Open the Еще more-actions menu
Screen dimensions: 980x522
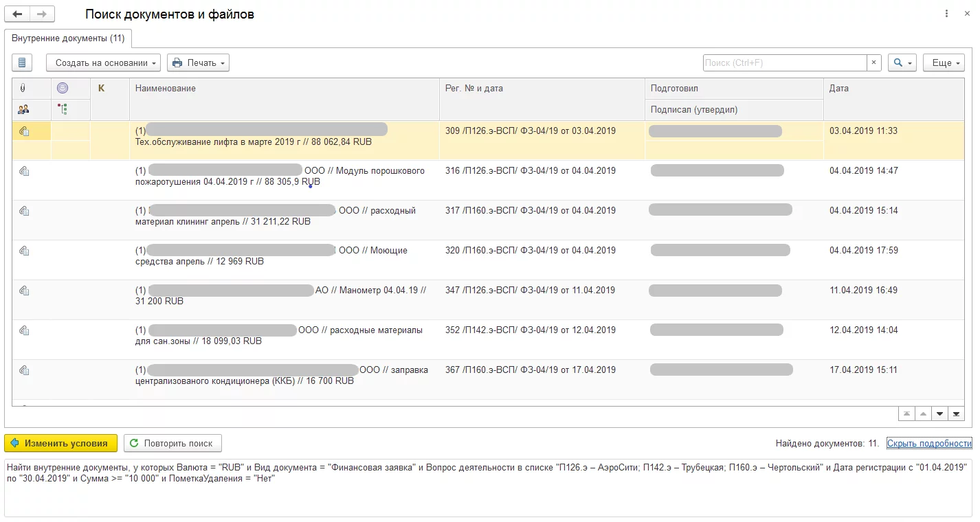click(x=944, y=63)
